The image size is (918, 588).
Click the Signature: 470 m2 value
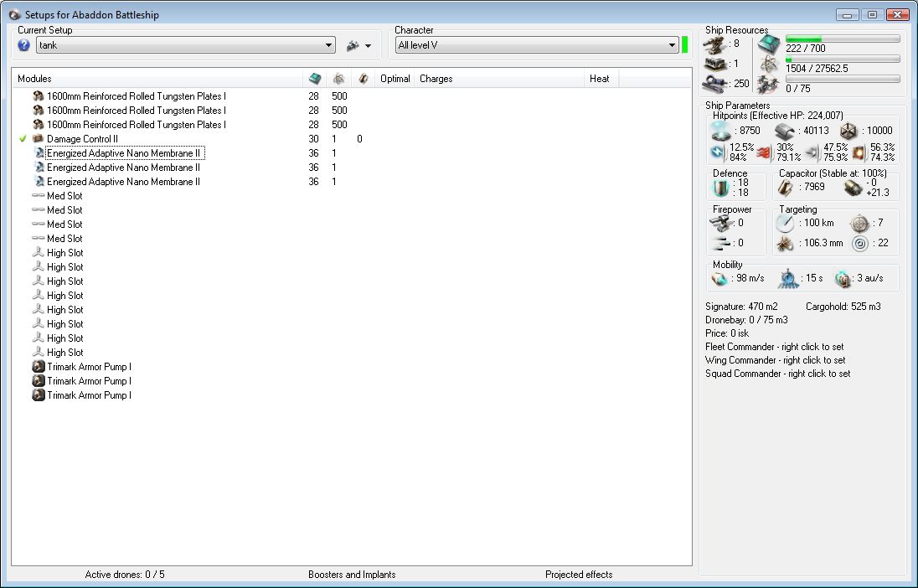[741, 307]
